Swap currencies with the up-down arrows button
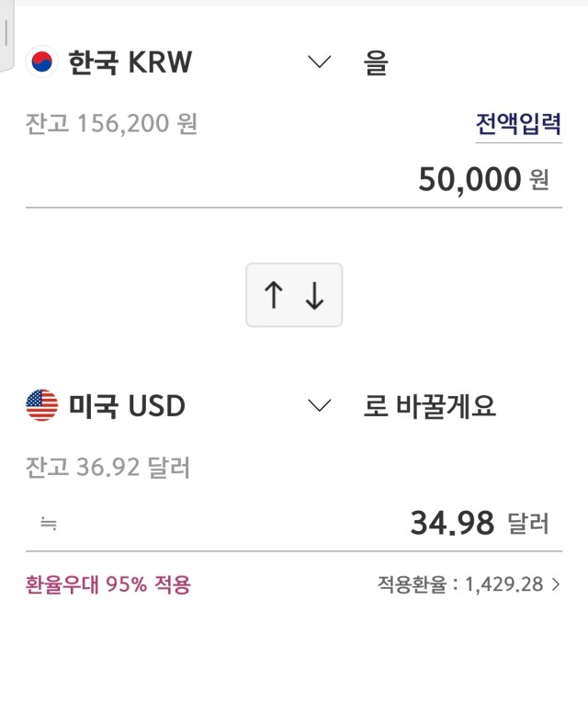This screenshot has width=588, height=725. 294,295
